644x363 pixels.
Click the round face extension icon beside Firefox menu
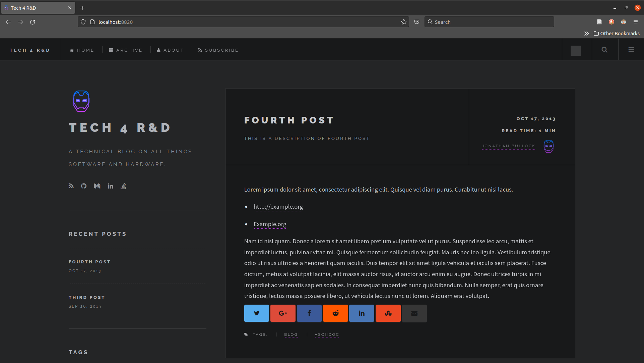[x=624, y=22]
